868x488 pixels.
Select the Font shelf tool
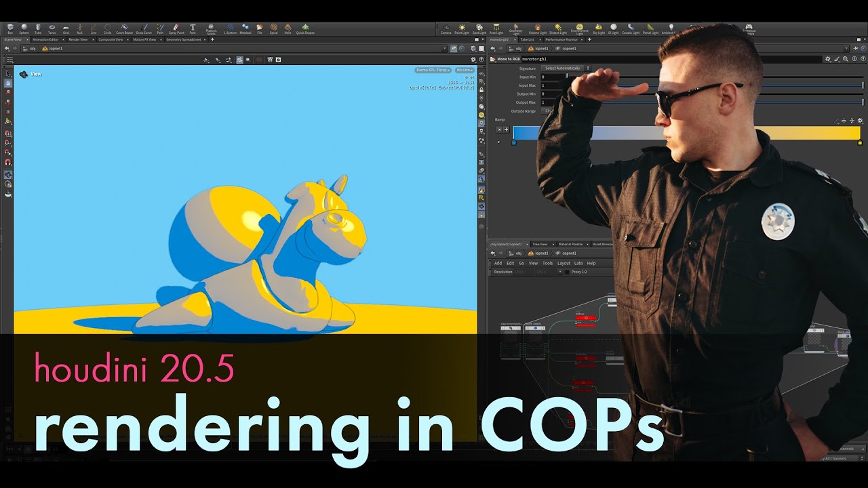[193, 28]
